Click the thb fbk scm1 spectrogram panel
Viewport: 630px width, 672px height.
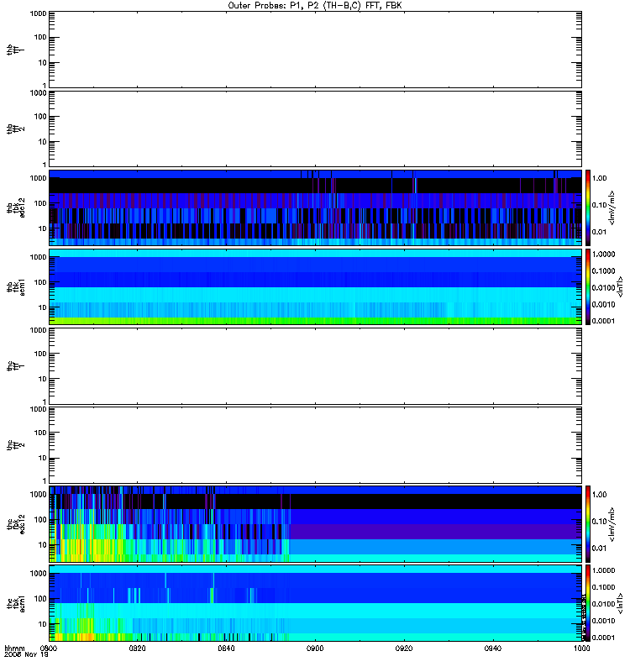coord(315,286)
